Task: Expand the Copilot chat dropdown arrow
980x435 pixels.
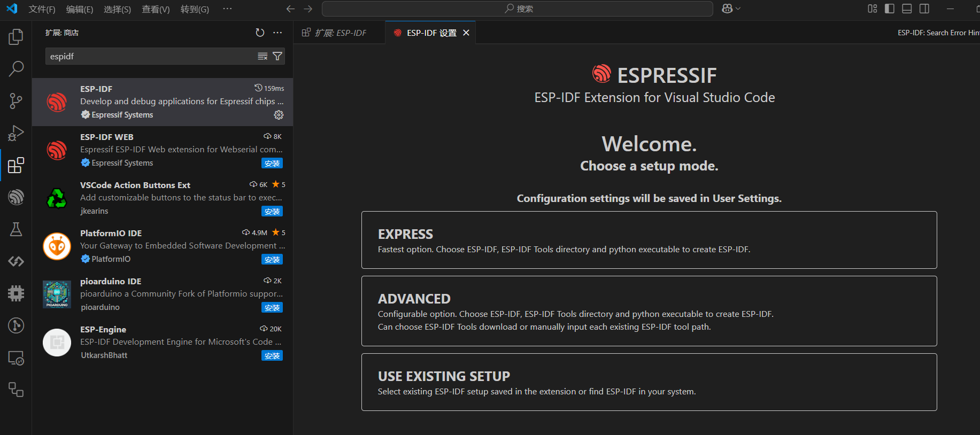Action: click(738, 9)
